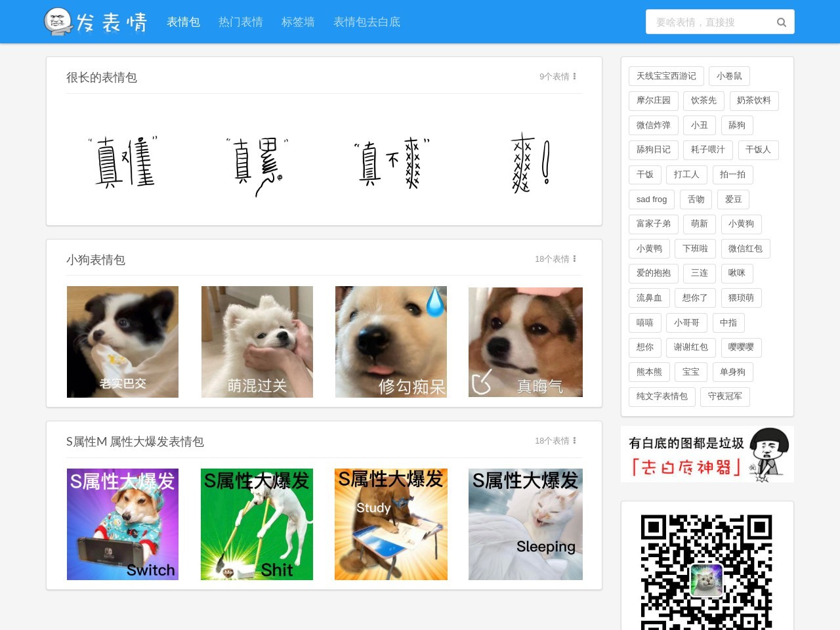Screen dimensions: 840x630
Task: Open the 标签墙 navigation item
Action: point(298,22)
